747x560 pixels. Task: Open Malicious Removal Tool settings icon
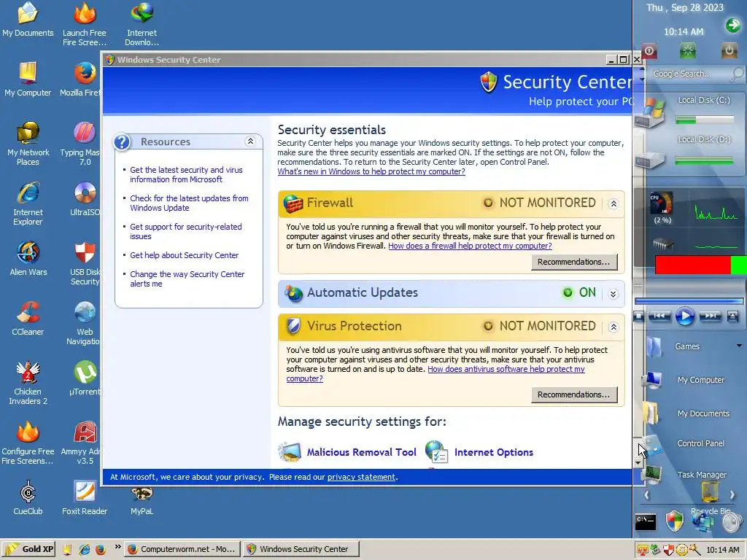tap(290, 452)
